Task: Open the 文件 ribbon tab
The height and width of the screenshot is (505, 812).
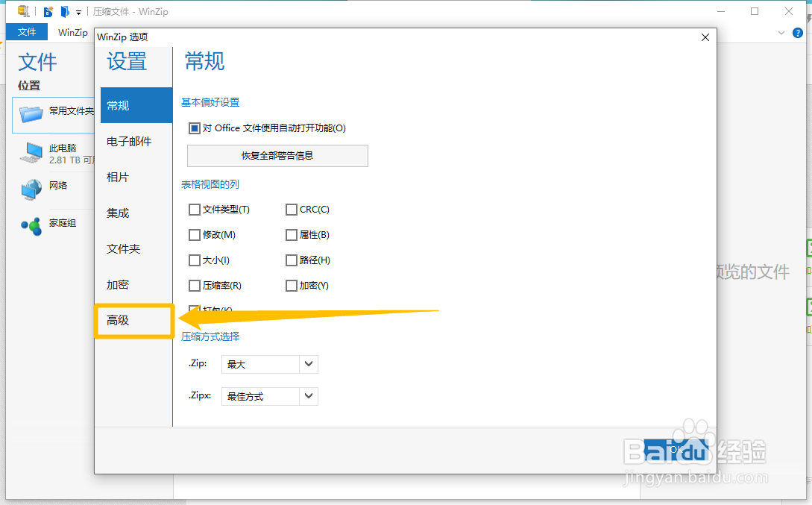Action: pos(27,32)
